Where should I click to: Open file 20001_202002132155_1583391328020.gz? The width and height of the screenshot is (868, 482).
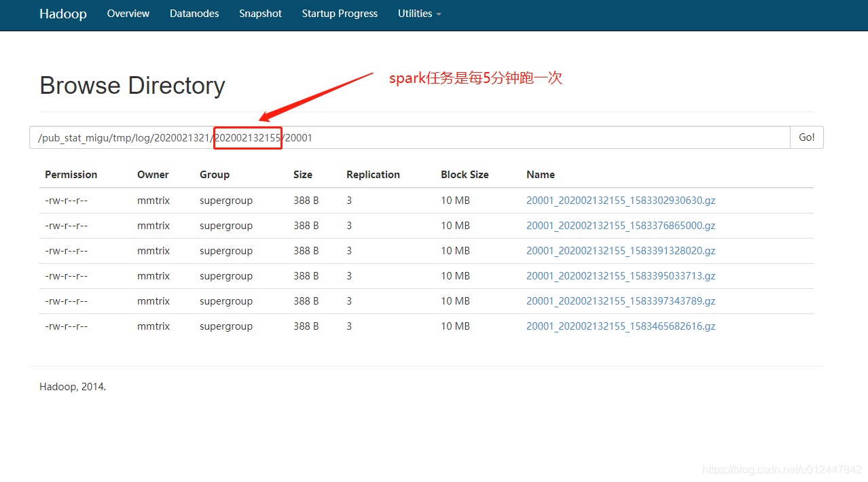point(621,251)
